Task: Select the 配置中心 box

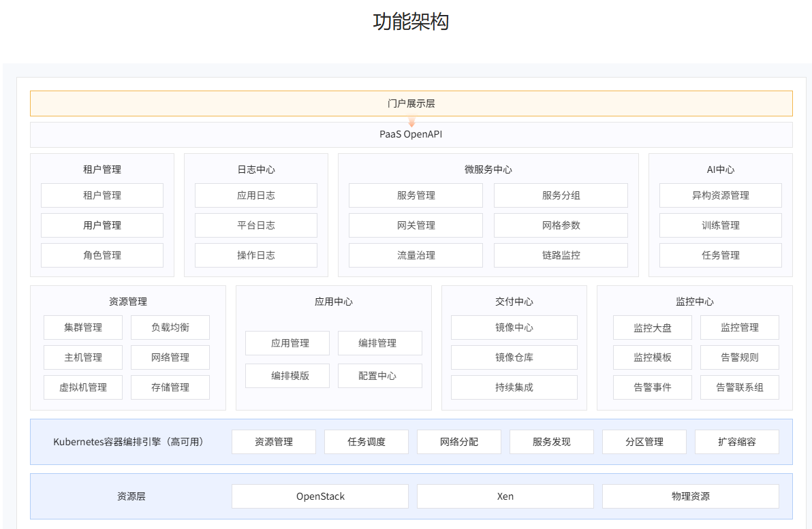Action: coord(379,376)
